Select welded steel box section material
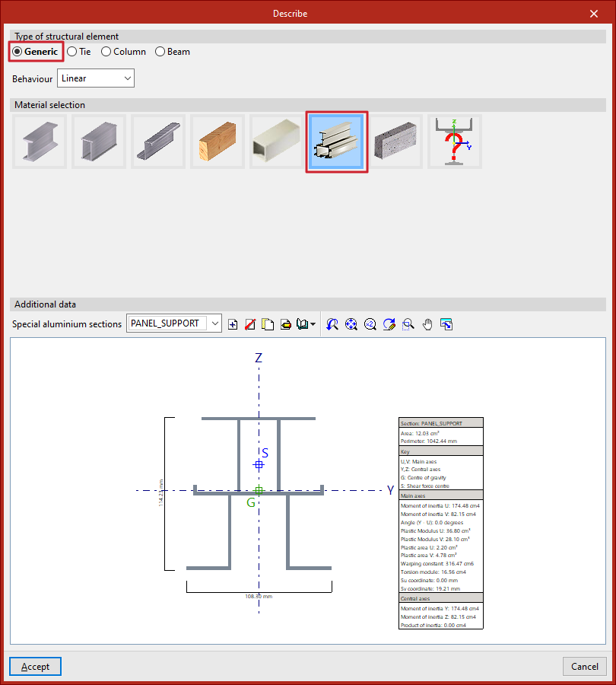This screenshot has height=685, width=616. tap(99, 142)
